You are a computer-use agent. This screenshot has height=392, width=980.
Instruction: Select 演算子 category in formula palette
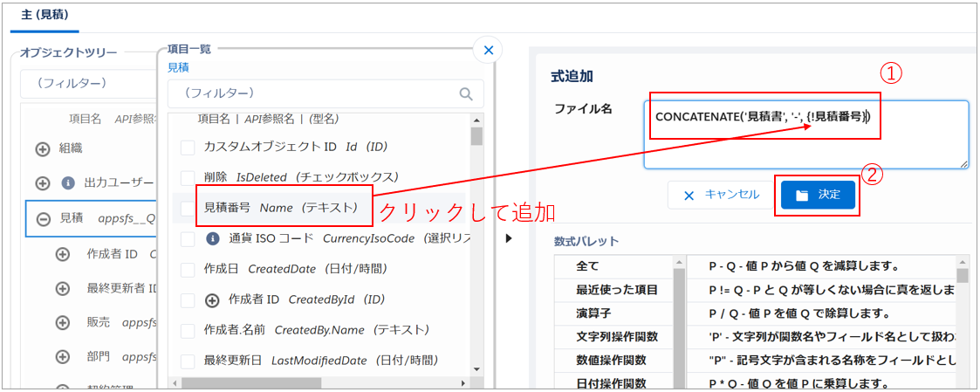(611, 313)
